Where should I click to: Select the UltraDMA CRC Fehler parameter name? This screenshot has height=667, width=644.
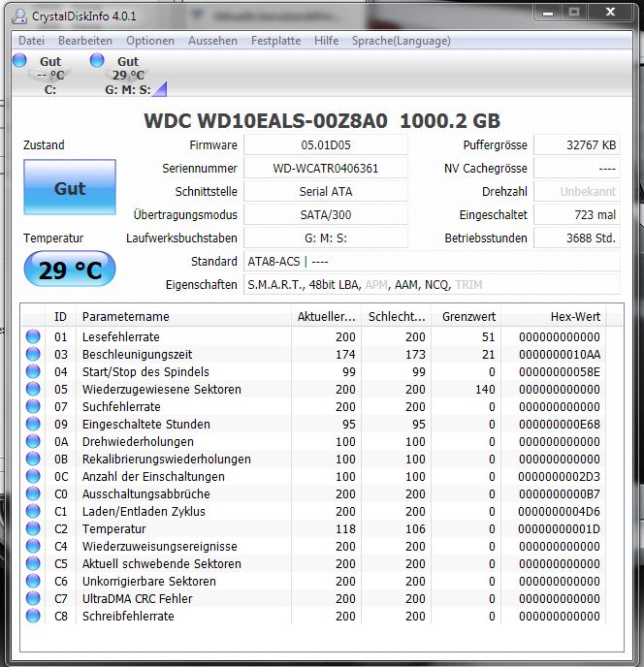pyautogui.click(x=137, y=598)
